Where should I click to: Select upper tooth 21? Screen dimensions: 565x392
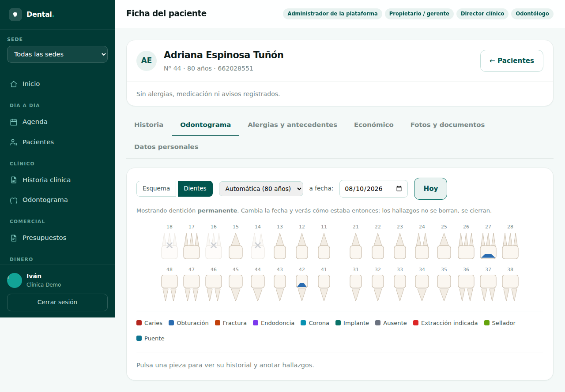356,246
